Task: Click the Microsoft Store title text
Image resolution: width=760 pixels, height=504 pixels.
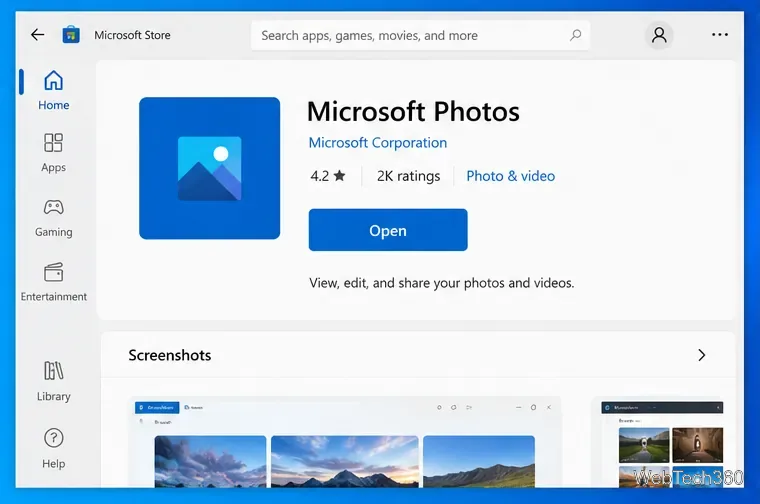Action: [x=132, y=35]
